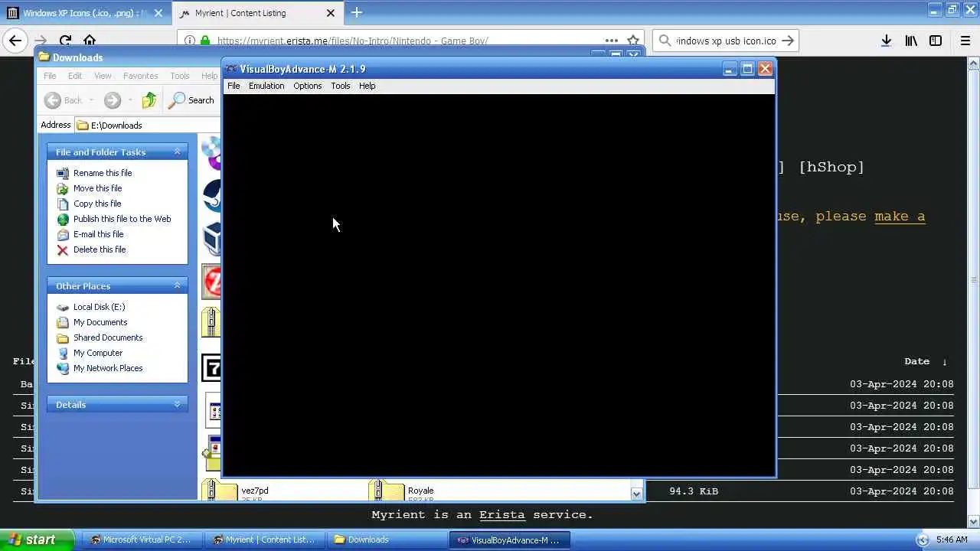The width and height of the screenshot is (980, 551).
Task: Click Downloads window scroll down arrow
Action: click(x=636, y=494)
